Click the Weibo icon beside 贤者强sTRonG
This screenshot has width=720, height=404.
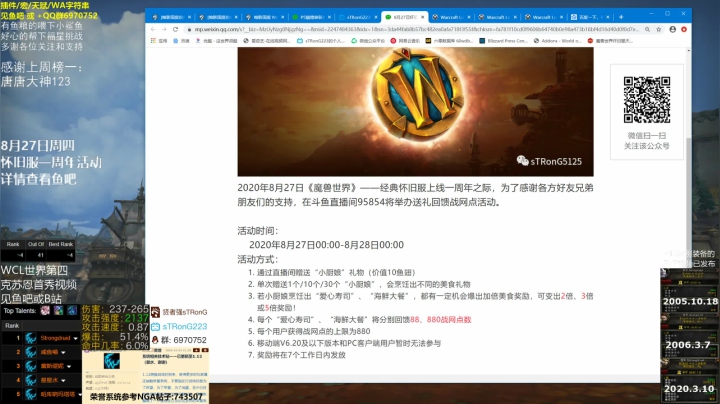click(x=155, y=312)
